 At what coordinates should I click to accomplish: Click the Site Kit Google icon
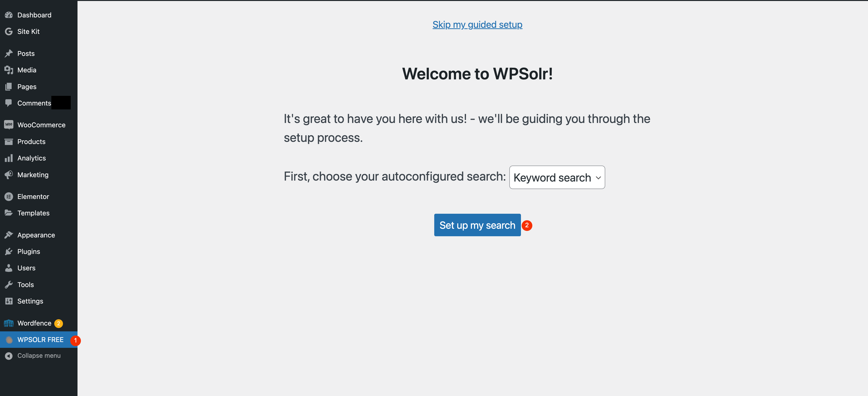(9, 32)
